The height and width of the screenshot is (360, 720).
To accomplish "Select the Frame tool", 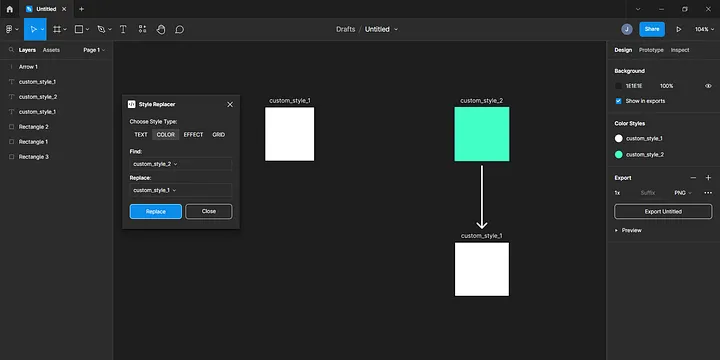I will point(57,29).
